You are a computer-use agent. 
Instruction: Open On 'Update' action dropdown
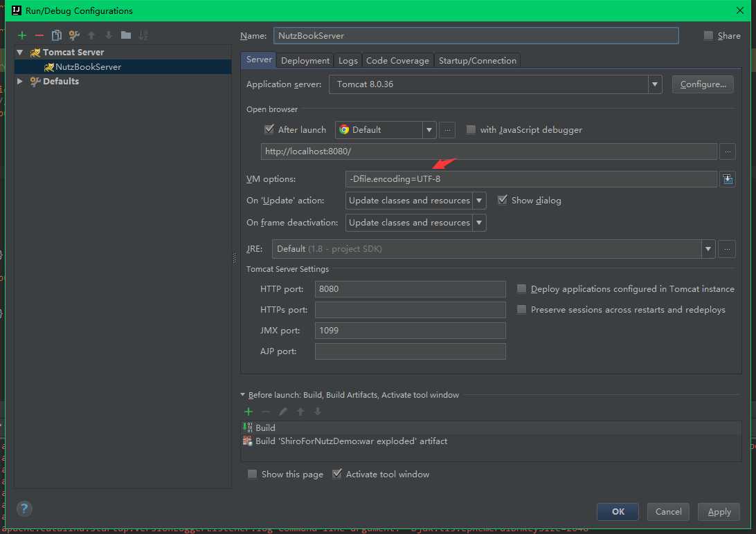click(x=479, y=201)
